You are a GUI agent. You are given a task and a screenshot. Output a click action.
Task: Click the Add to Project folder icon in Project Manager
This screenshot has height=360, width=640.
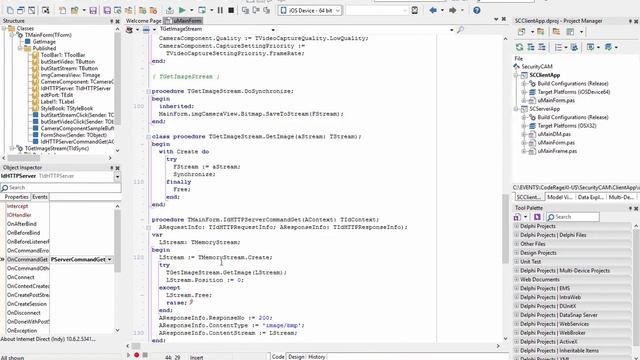coord(541,31)
